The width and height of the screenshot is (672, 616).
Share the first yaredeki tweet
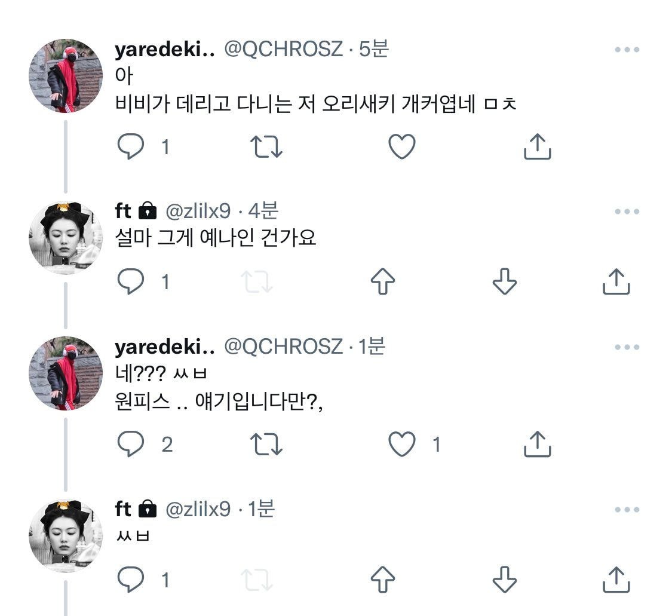(537, 146)
